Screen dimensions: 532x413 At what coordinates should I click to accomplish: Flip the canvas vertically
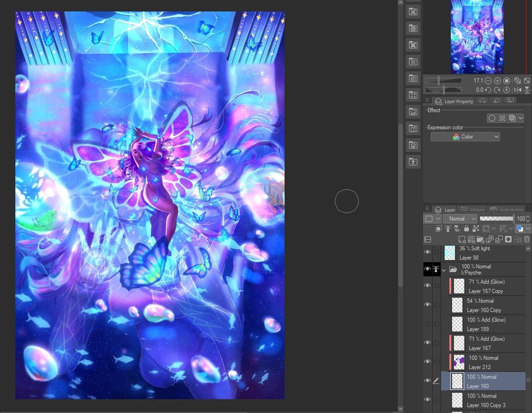coord(527,90)
